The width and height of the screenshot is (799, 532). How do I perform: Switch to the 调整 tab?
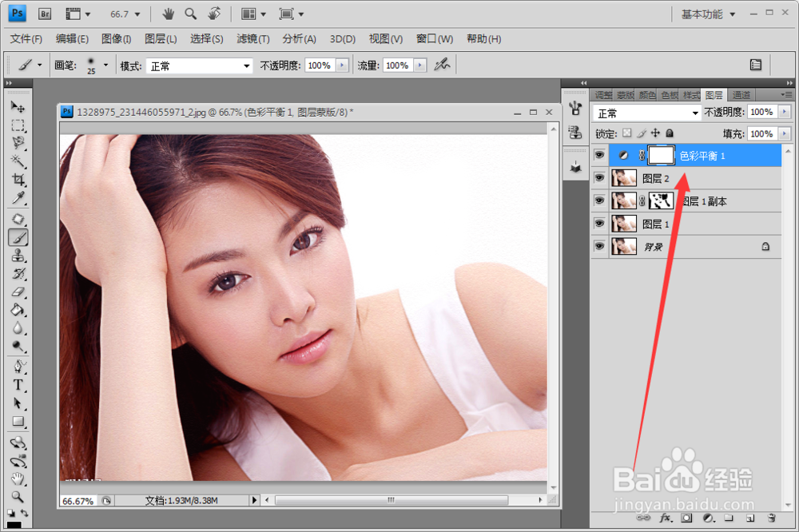click(603, 95)
